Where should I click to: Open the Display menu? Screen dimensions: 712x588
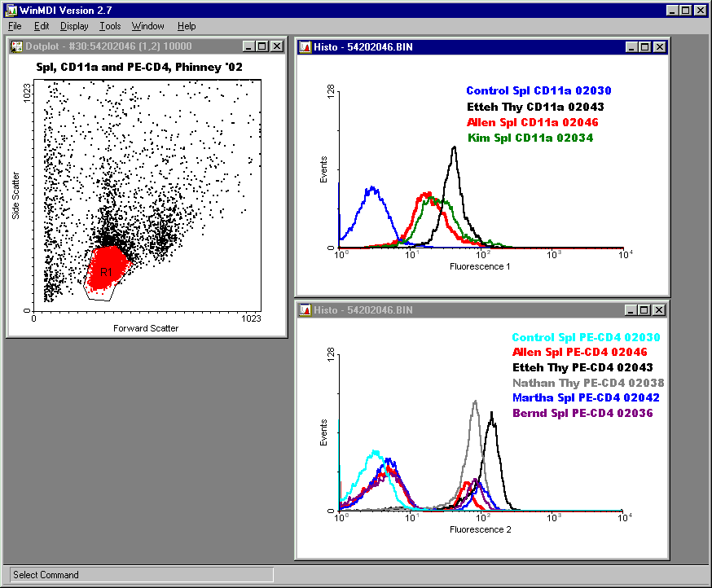[74, 26]
